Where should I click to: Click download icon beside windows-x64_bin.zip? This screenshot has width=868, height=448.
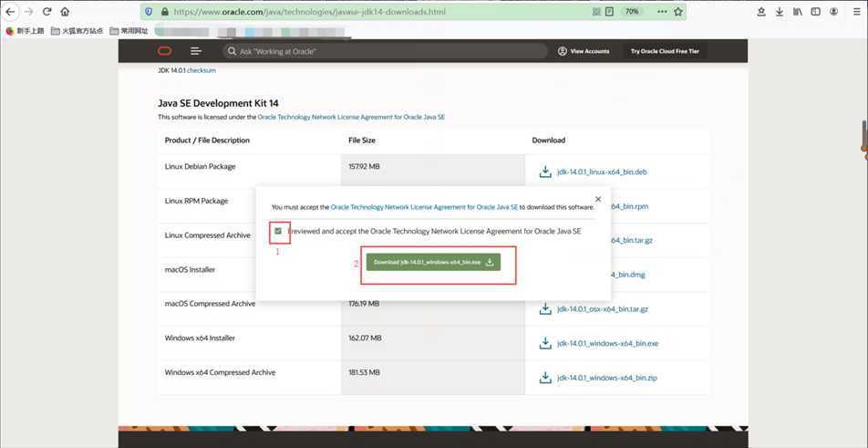click(x=545, y=378)
